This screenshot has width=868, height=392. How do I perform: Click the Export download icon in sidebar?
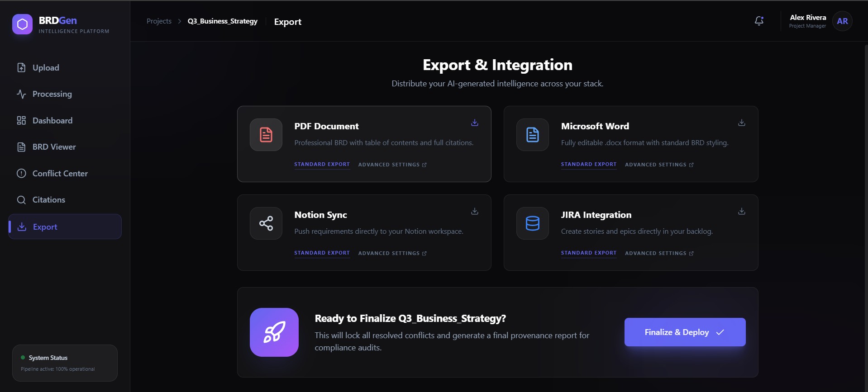pos(22,227)
